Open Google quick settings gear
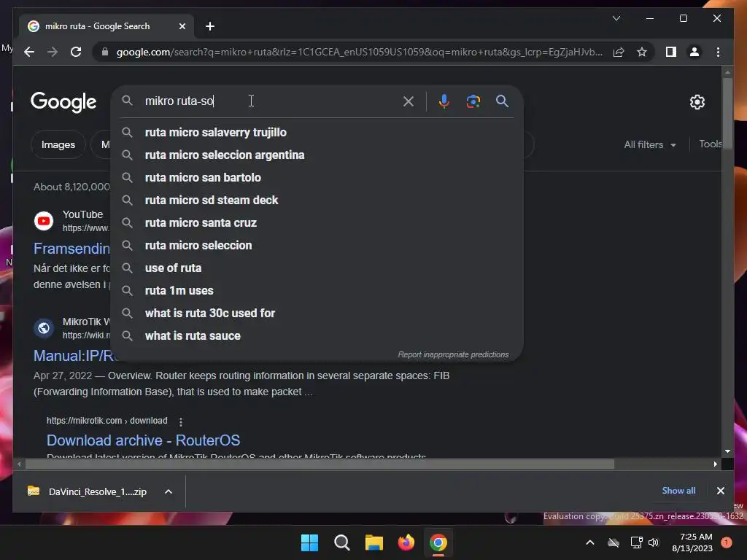747x560 pixels. point(697,102)
